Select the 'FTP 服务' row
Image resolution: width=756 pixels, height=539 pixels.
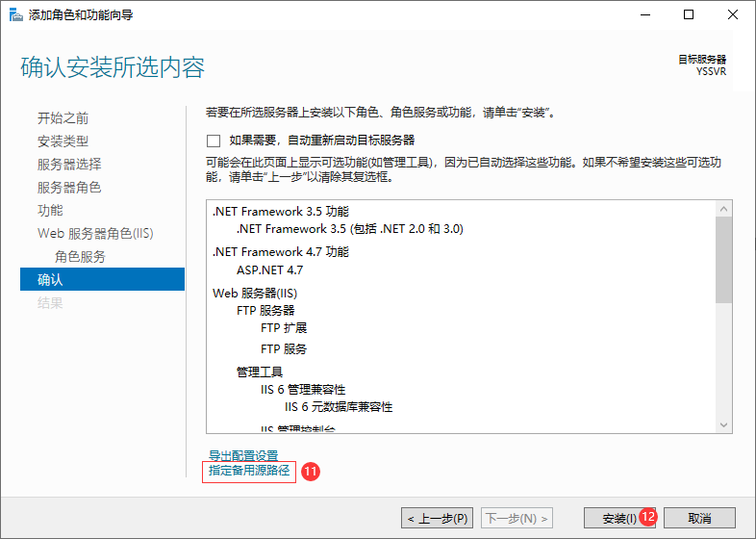click(284, 348)
